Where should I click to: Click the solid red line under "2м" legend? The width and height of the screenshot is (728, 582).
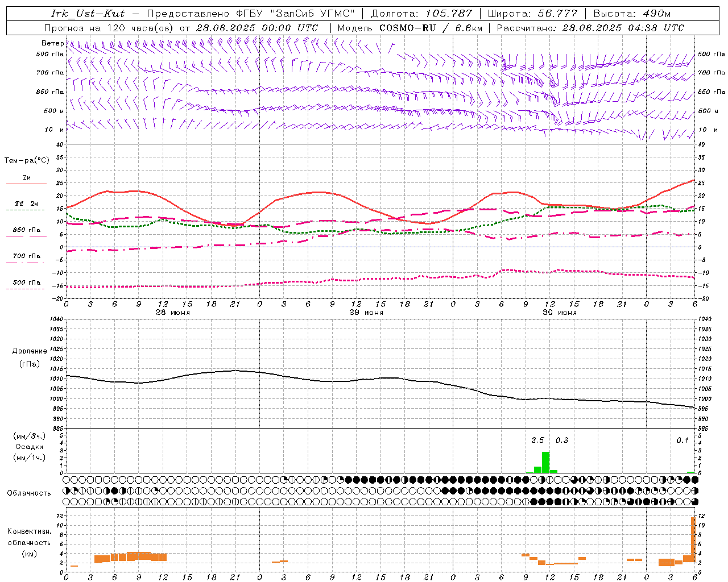(26, 184)
